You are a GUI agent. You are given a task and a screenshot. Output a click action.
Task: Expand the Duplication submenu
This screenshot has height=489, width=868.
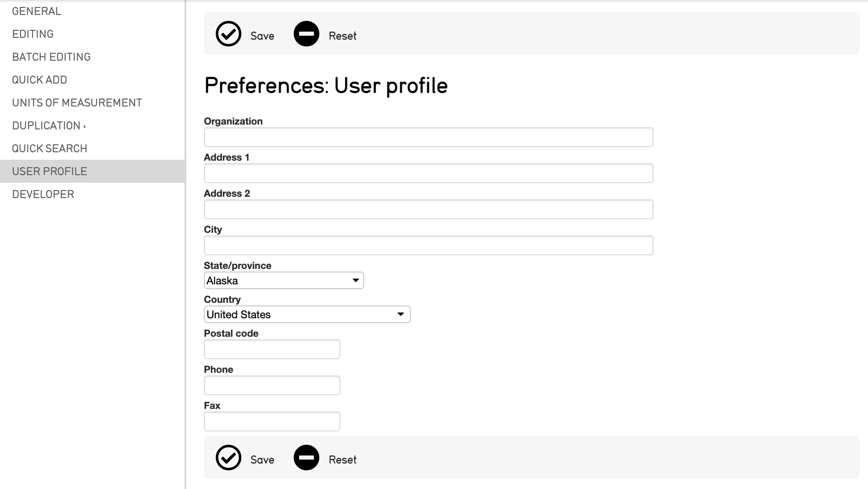pyautogui.click(x=48, y=125)
